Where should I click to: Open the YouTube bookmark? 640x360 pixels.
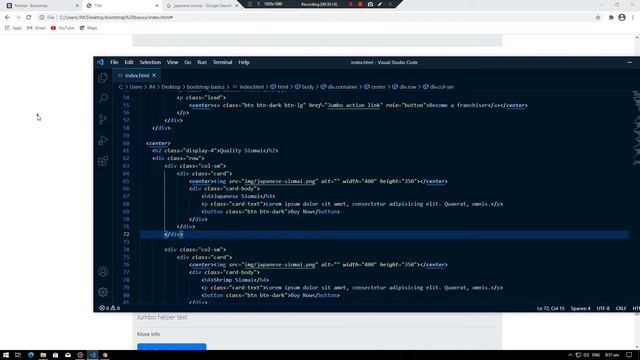pyautogui.click(x=62, y=28)
